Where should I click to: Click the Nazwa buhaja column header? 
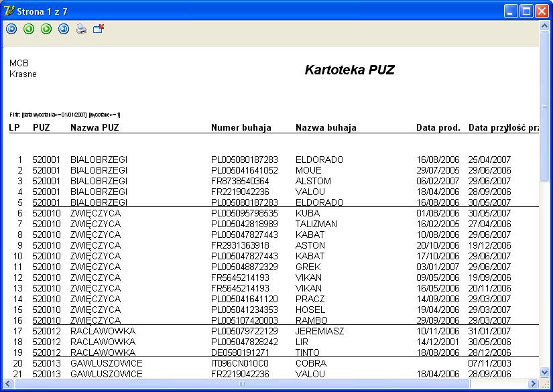pyautogui.click(x=326, y=127)
